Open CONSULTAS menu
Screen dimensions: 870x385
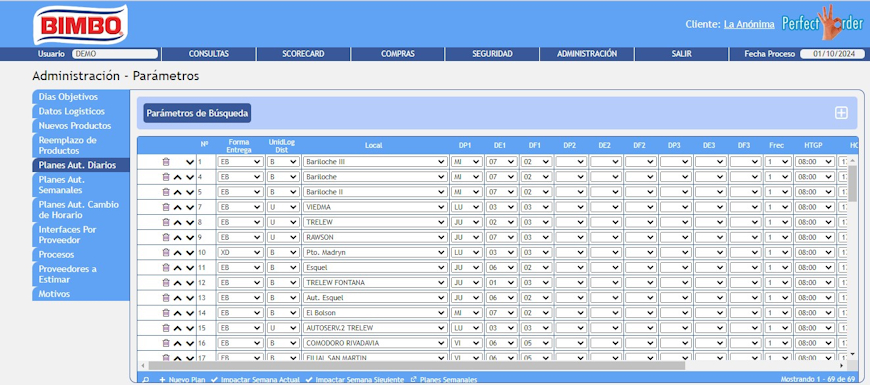209,54
